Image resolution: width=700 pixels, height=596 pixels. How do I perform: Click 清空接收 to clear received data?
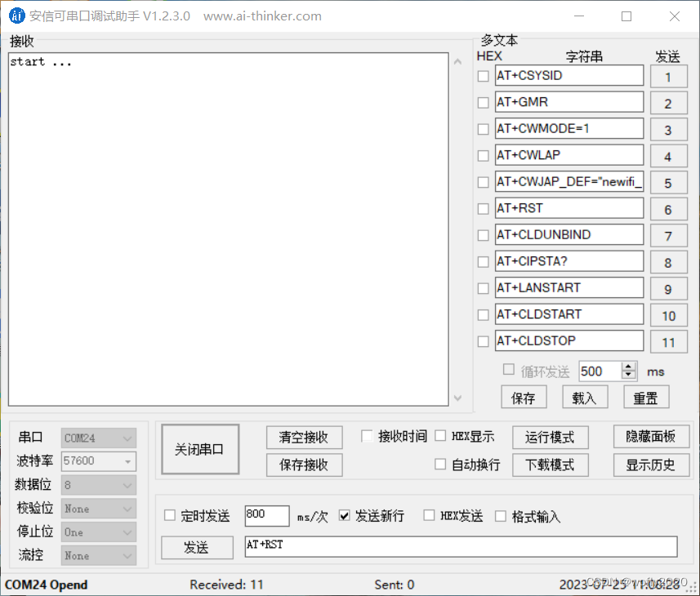point(304,437)
